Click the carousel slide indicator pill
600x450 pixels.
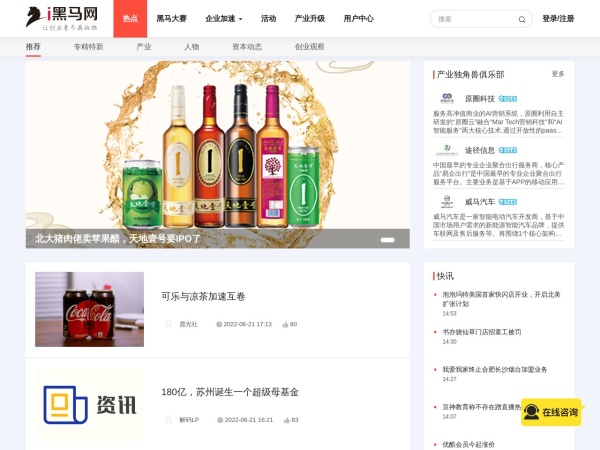pyautogui.click(x=387, y=240)
